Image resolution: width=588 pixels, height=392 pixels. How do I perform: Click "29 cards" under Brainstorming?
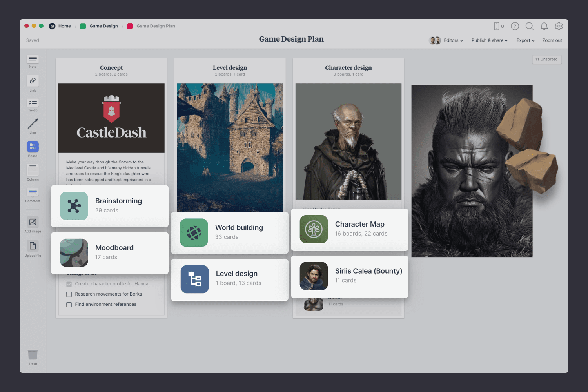click(107, 211)
